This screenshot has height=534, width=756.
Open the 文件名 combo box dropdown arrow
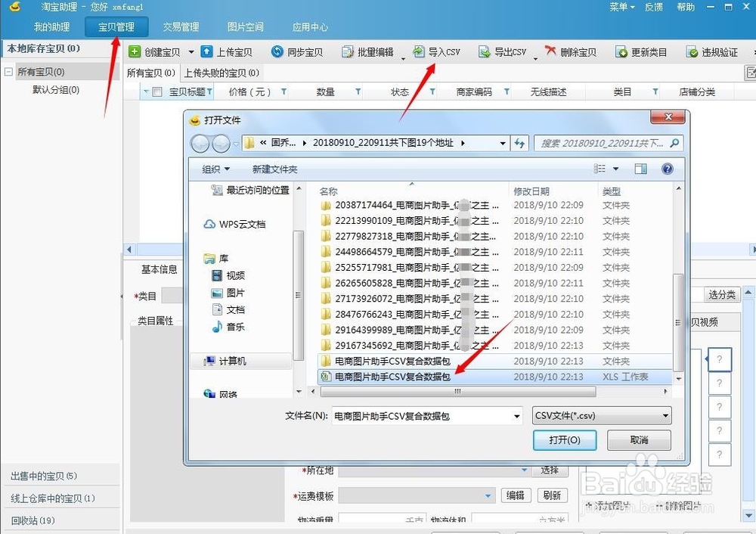(x=517, y=416)
